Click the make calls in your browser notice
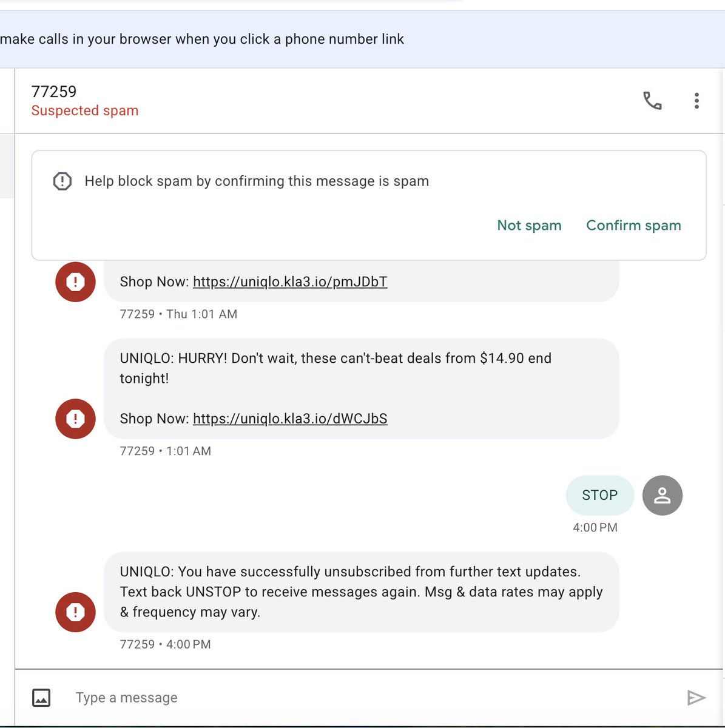The image size is (725, 728). tap(202, 39)
